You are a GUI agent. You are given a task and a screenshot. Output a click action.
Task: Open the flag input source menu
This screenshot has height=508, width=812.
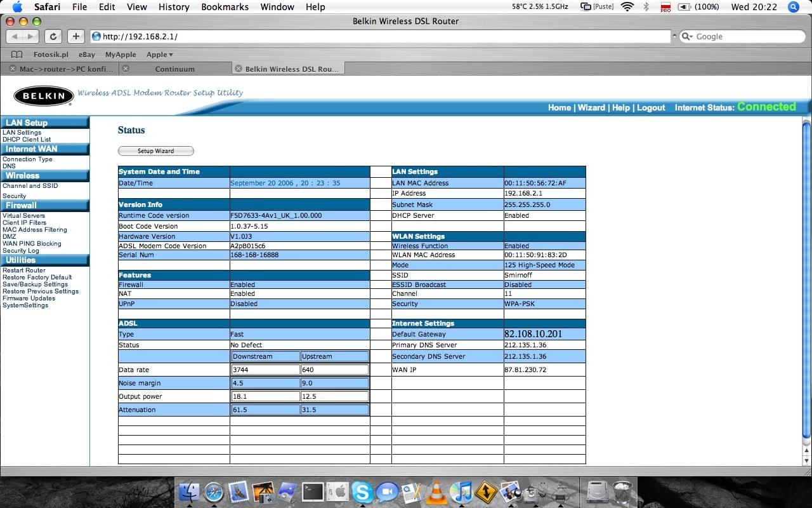[665, 7]
